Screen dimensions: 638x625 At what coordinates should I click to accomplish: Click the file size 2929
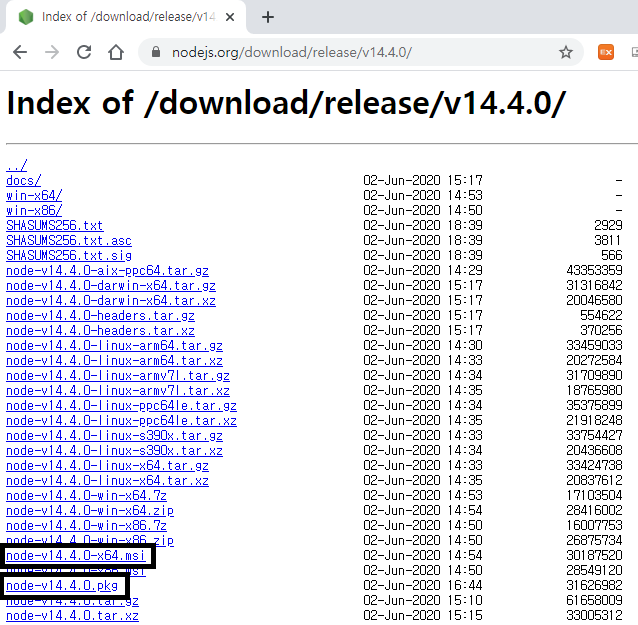click(x=608, y=225)
